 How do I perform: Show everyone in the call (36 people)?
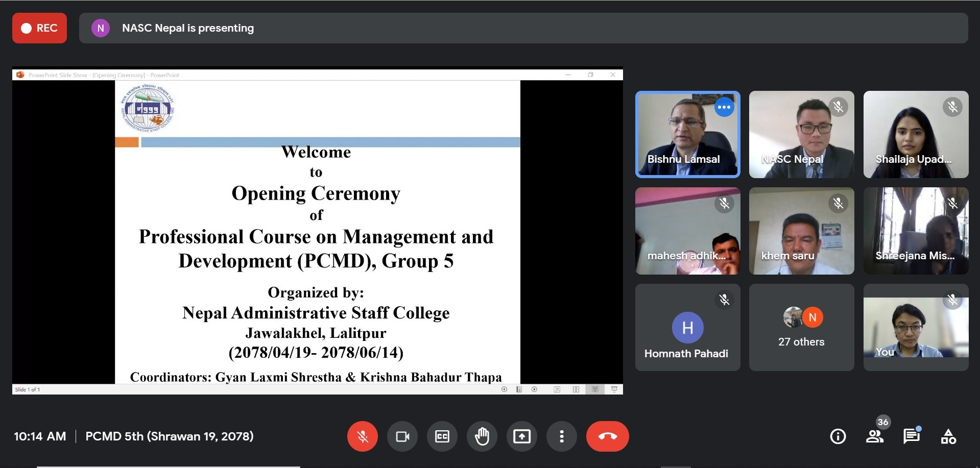pyautogui.click(x=875, y=436)
